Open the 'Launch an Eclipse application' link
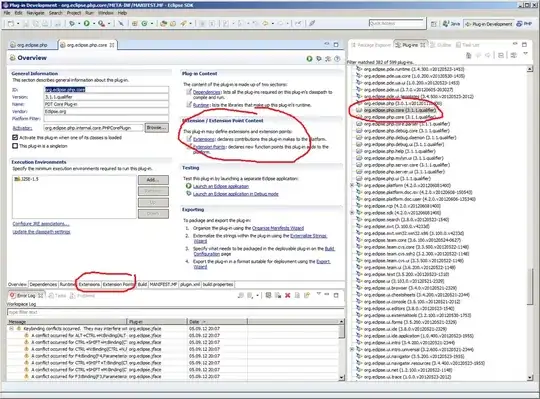540x399 pixels. point(221,186)
